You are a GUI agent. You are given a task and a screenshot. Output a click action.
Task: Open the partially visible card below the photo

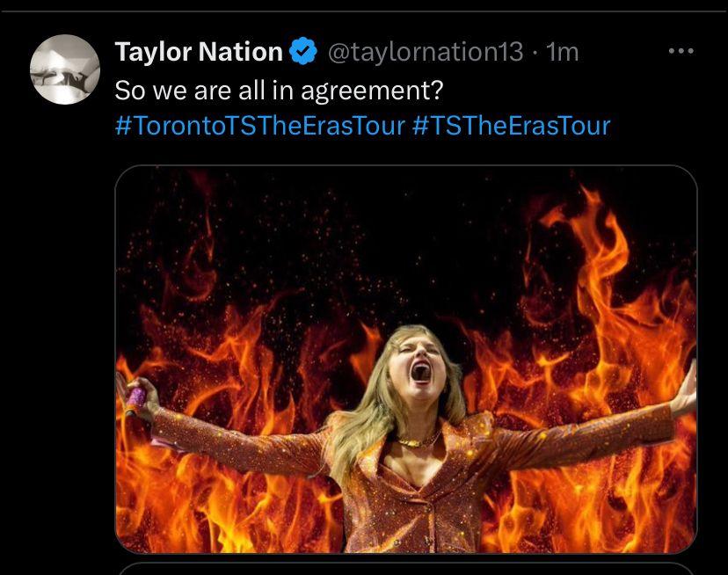tap(406, 568)
